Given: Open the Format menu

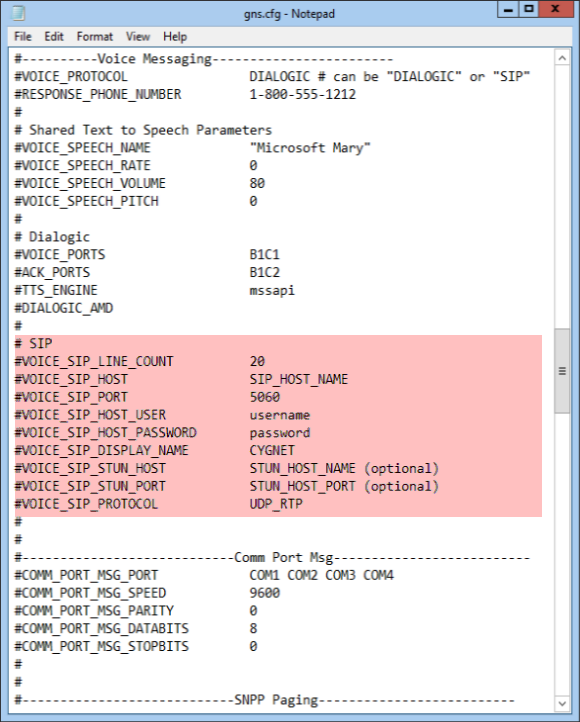Looking at the screenshot, I should click(94, 36).
